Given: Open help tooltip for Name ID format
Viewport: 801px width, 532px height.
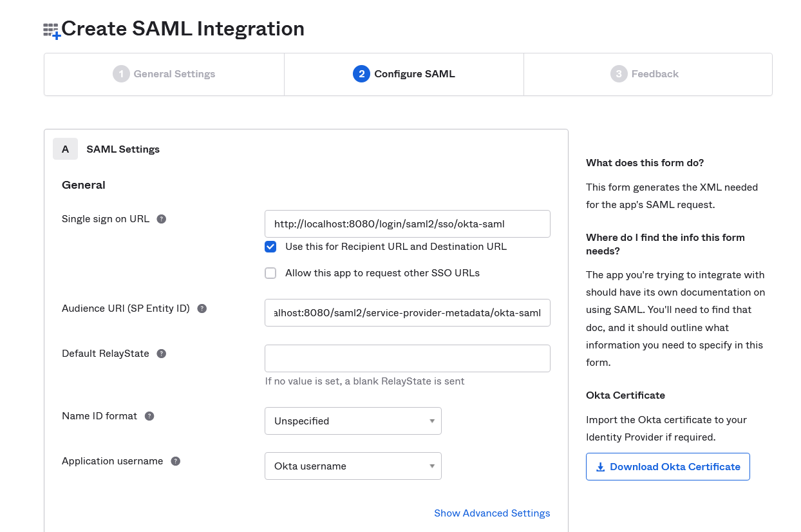Looking at the screenshot, I should point(149,415).
